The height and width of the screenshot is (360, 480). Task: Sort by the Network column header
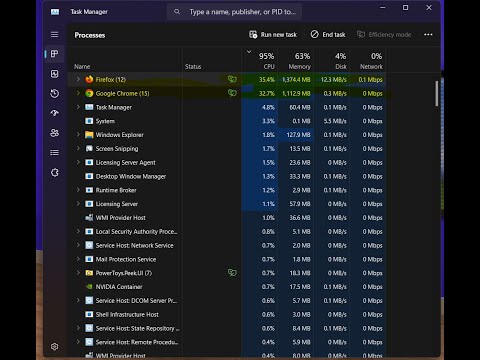point(368,60)
